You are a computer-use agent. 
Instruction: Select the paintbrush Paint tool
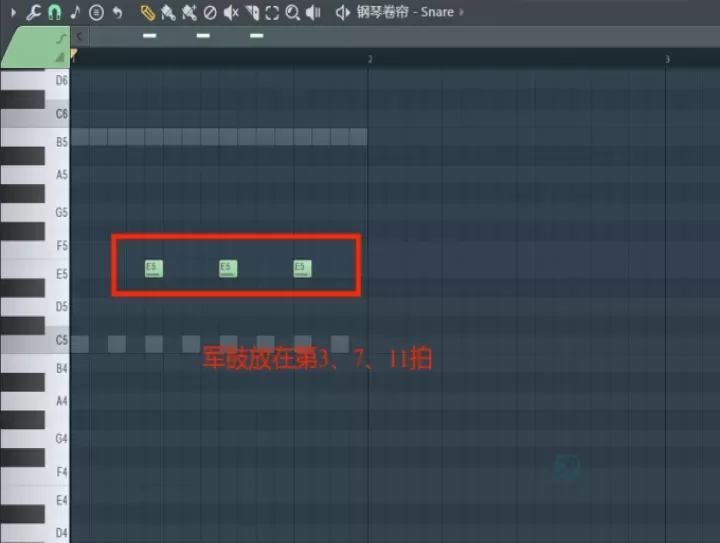[168, 13]
